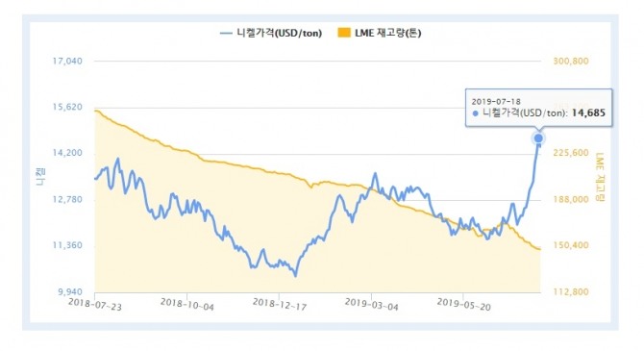Click the 2019-03-04 x-axis date label
Screen dimensions: 644x351
coord(372,304)
